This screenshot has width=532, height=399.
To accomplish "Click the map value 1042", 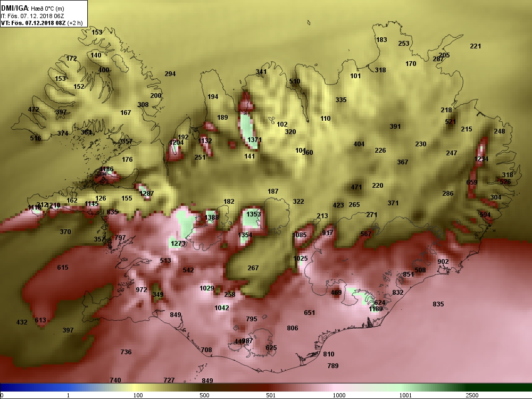I will [x=222, y=307].
